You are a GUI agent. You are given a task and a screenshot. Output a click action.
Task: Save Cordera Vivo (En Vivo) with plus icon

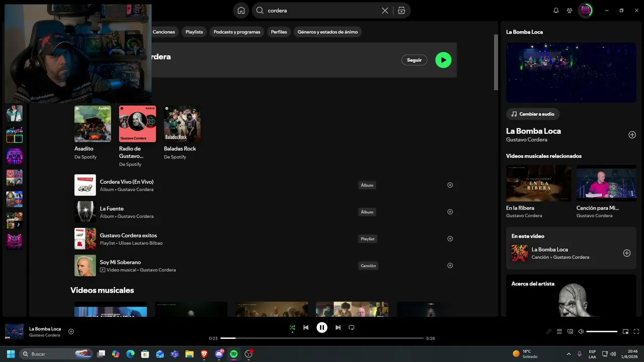[450, 185]
